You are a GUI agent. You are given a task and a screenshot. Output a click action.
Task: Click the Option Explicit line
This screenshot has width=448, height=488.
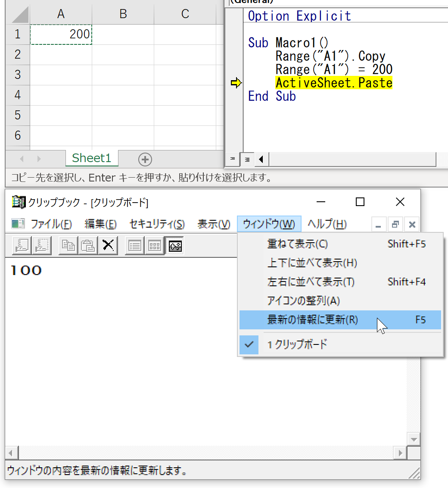tap(299, 16)
